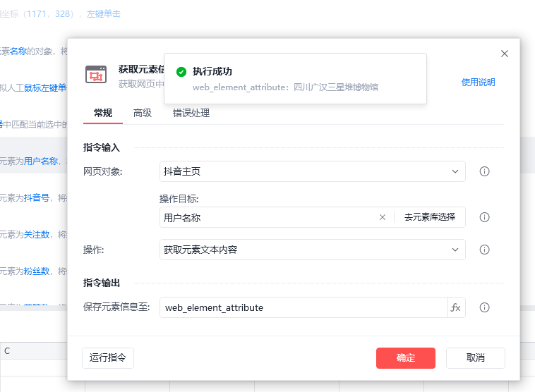The height and width of the screenshot is (392, 535).
Task: Click the web element command icon
Action: (x=96, y=75)
